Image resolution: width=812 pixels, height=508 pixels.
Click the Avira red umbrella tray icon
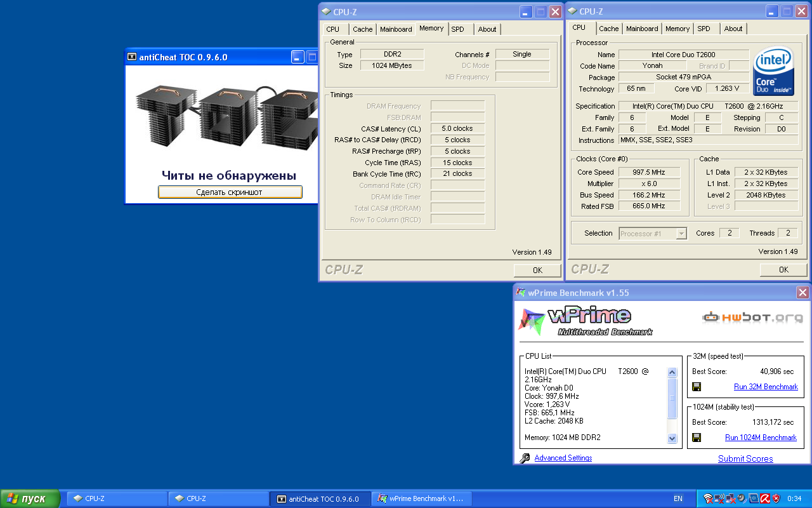pos(765,498)
